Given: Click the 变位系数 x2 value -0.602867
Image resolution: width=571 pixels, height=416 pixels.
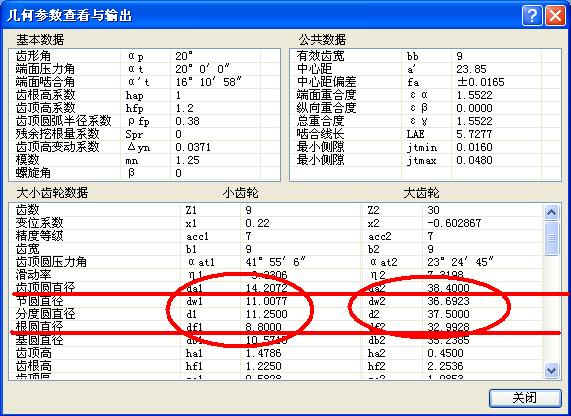Looking at the screenshot, I should 454,223.
